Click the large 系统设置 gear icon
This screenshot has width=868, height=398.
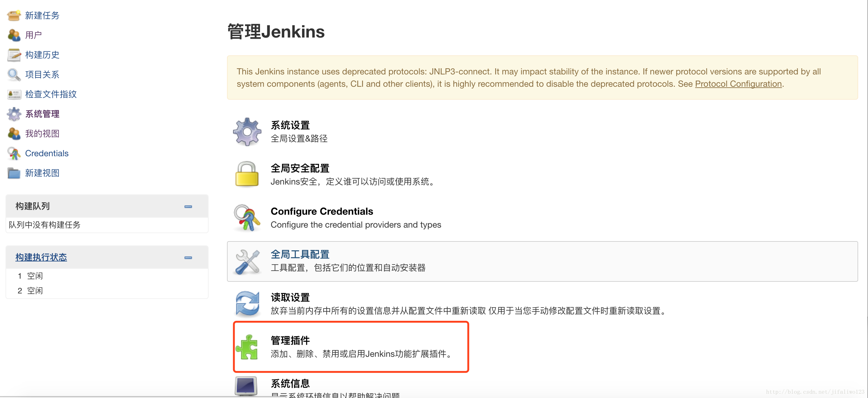pyautogui.click(x=247, y=132)
